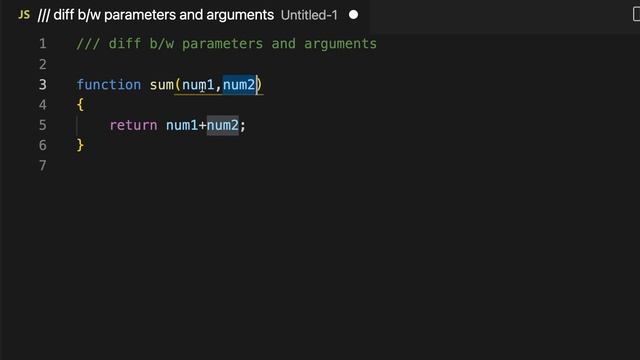
Task: Click 'num2' in the return statement
Action: click(x=223, y=125)
